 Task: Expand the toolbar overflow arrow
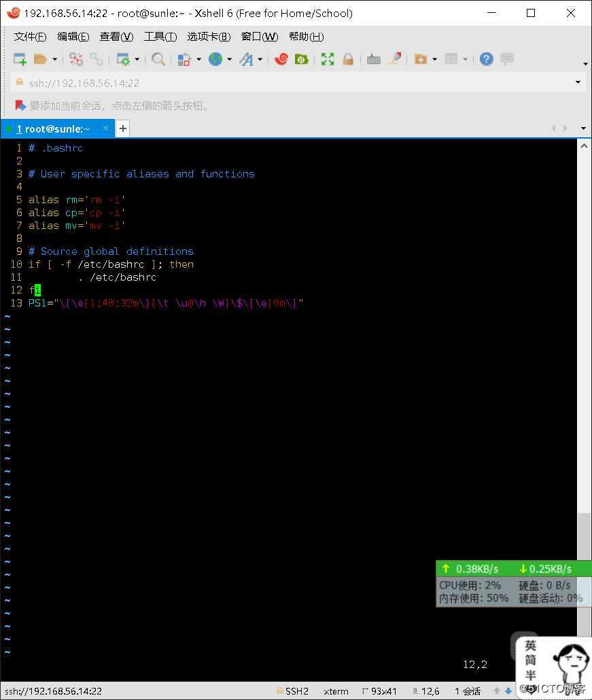585,64
